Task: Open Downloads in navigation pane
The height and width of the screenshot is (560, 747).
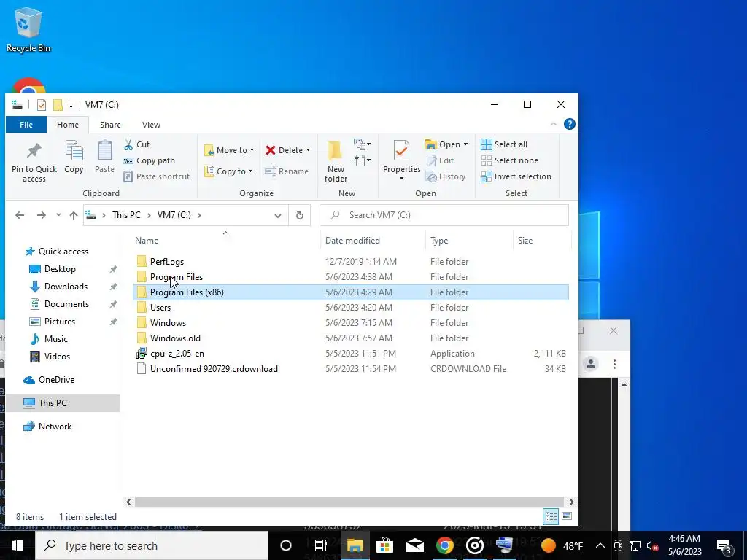Action: tap(66, 287)
